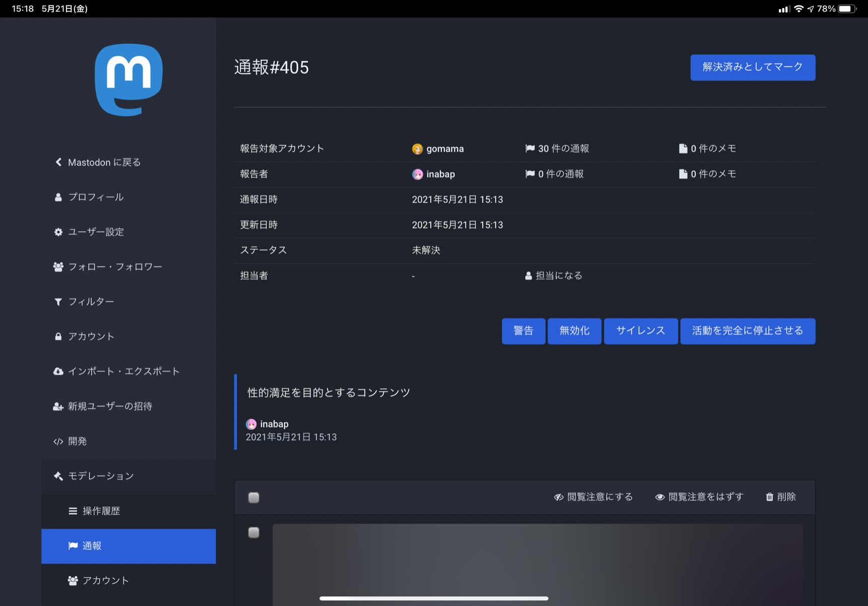Click 閲覧注意をはずす action

click(x=699, y=497)
